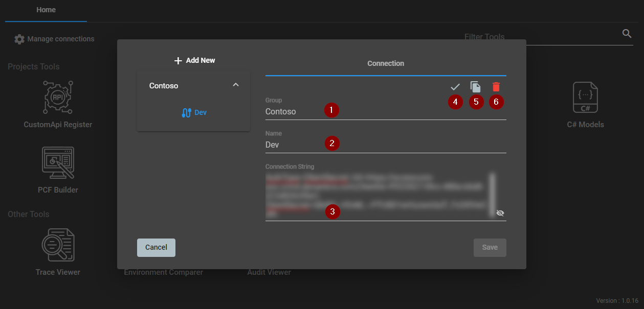Click the search magnifier icon
Screen dimensions: 644x309
point(627,34)
